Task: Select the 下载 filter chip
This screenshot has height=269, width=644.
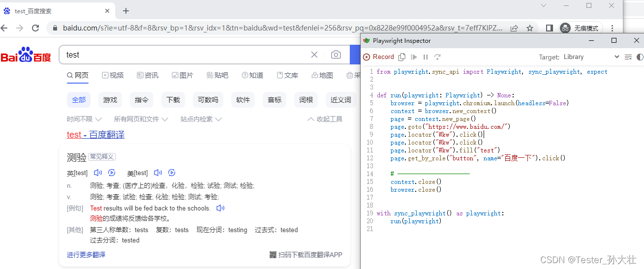Action: [173, 100]
